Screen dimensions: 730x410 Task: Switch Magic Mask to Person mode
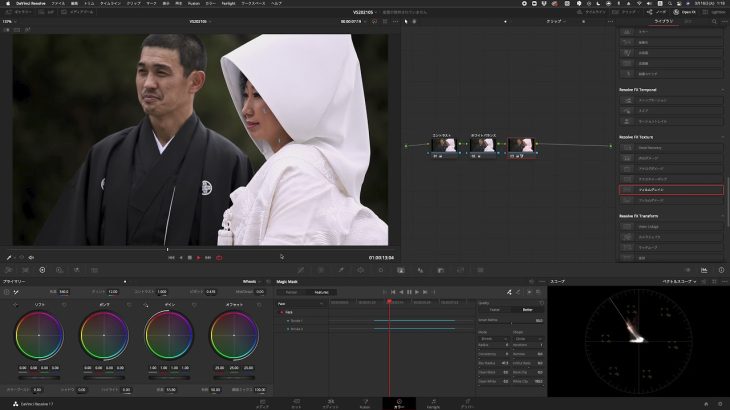[291, 292]
